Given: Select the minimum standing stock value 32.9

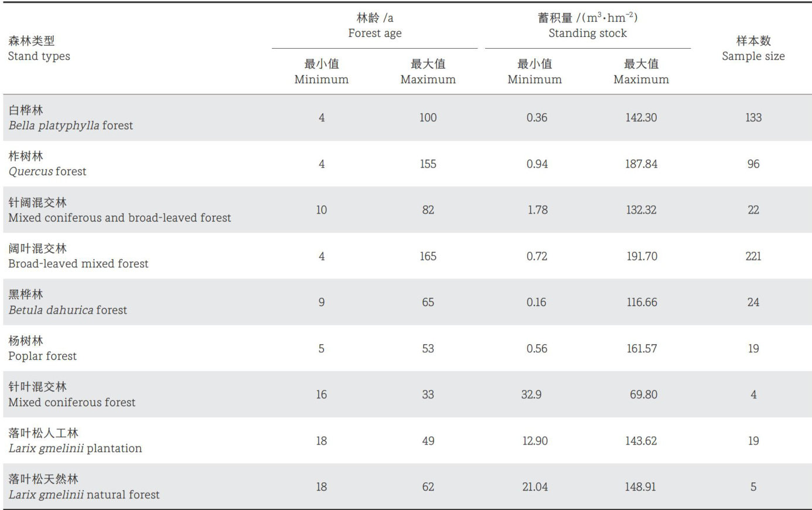Looking at the screenshot, I should click(x=531, y=395).
